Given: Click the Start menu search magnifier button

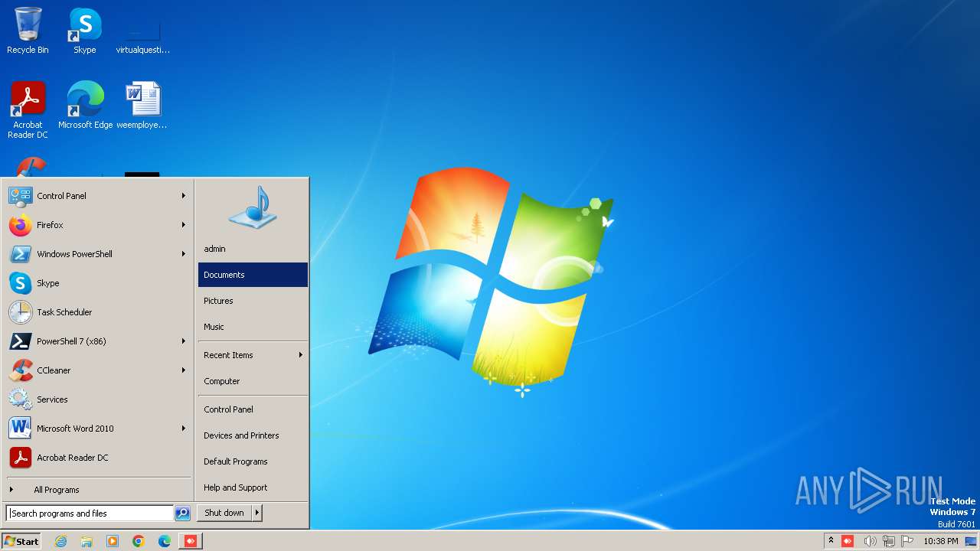Looking at the screenshot, I should coord(182,514).
